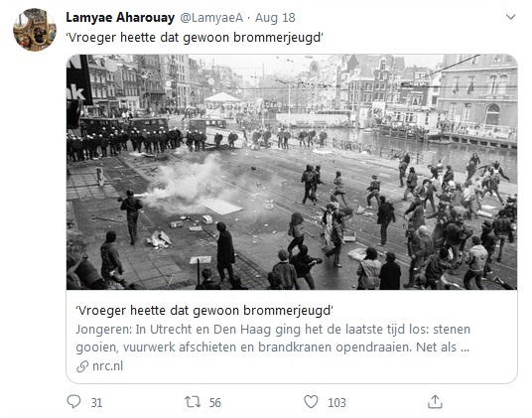Image resolution: width=532 pixels, height=418 pixels.
Task: Click the second description line 'gooien, vuurwerk afschieten'
Action: [x=272, y=348]
